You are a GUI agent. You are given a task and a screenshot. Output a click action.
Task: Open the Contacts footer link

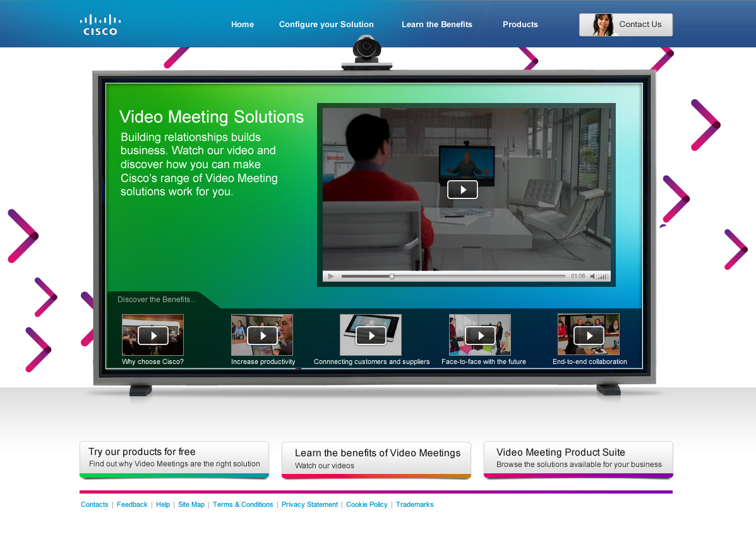pyautogui.click(x=95, y=504)
